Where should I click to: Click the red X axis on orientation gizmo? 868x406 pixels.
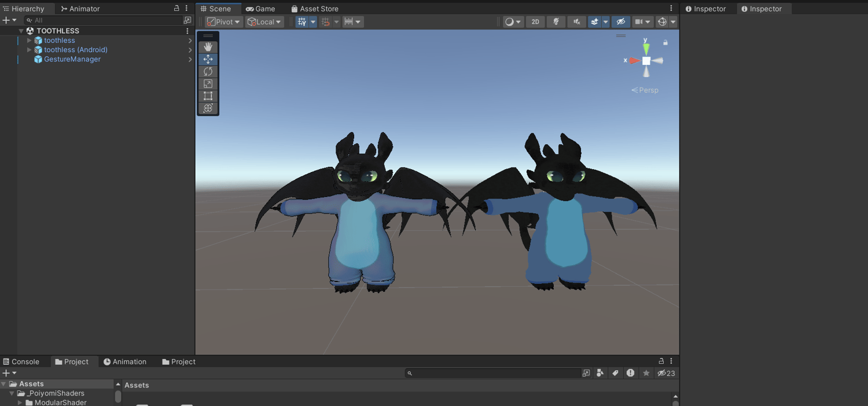click(634, 60)
